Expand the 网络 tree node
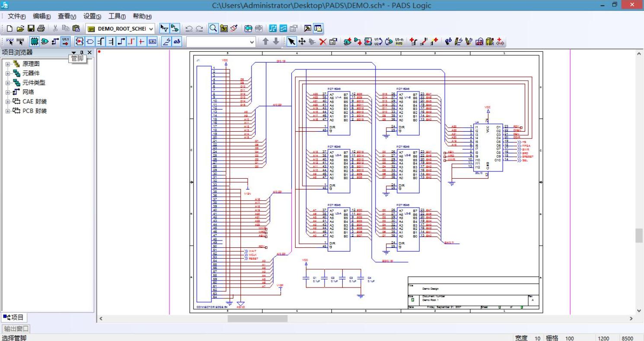The height and width of the screenshot is (341, 644). [x=8, y=92]
